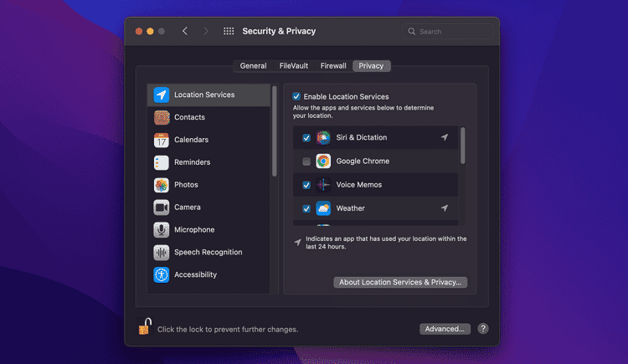Select Accessibility label in the sidebar
Viewport: 628px width, 364px height.
pyautogui.click(x=195, y=274)
